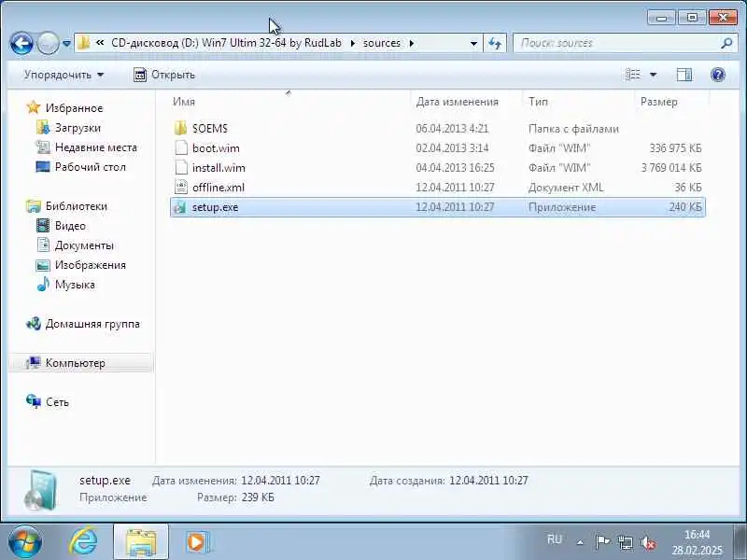Open Help with the question mark icon

pos(717,75)
